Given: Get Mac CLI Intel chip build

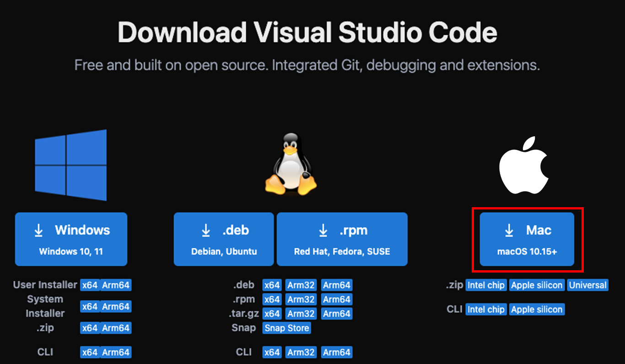Looking at the screenshot, I should [486, 310].
